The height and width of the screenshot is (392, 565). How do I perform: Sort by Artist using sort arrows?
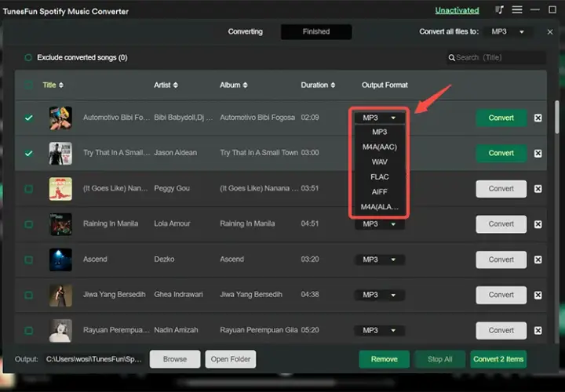tap(176, 85)
